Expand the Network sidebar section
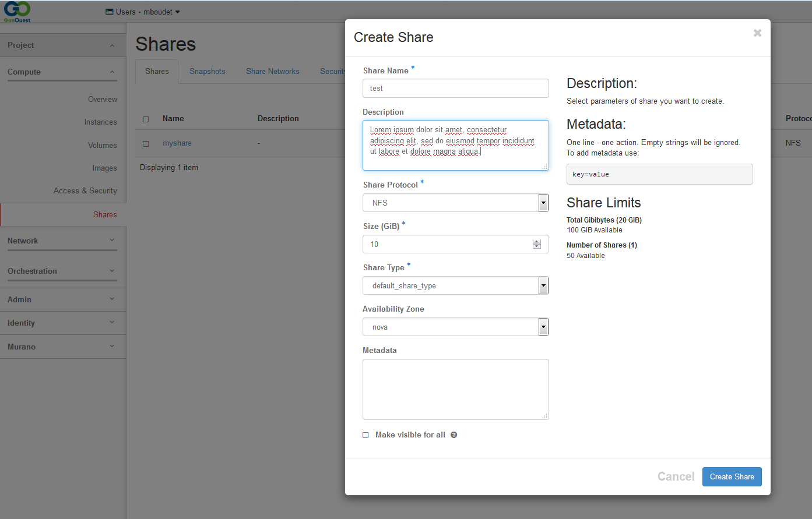The image size is (812, 519). coord(62,241)
